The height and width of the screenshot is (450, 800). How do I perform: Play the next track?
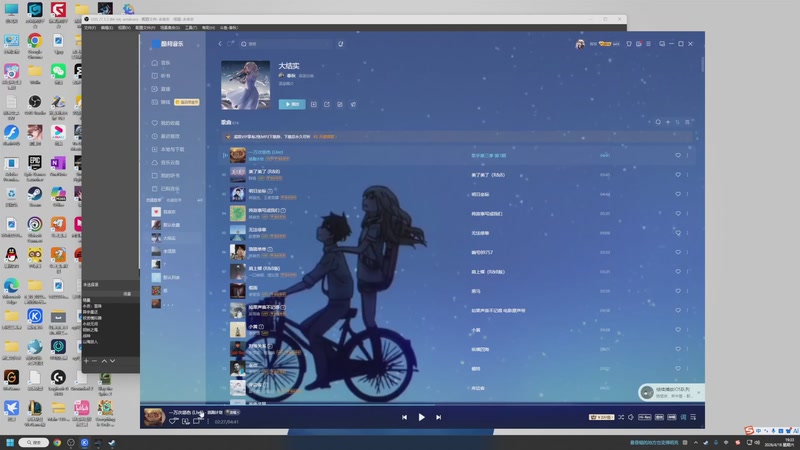click(x=438, y=417)
